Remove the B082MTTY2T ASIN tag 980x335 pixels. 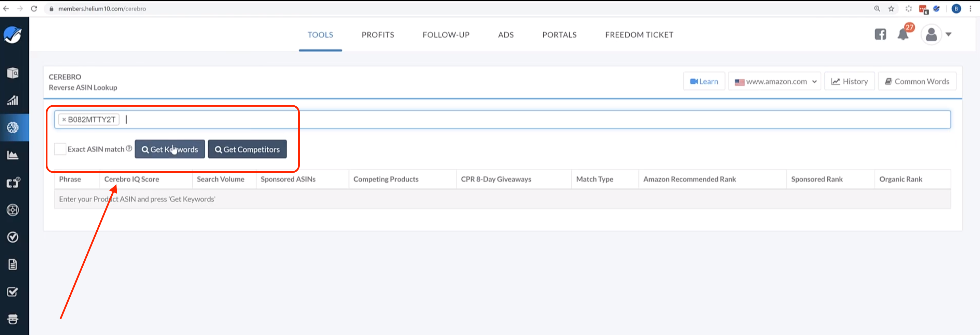coord(64,120)
